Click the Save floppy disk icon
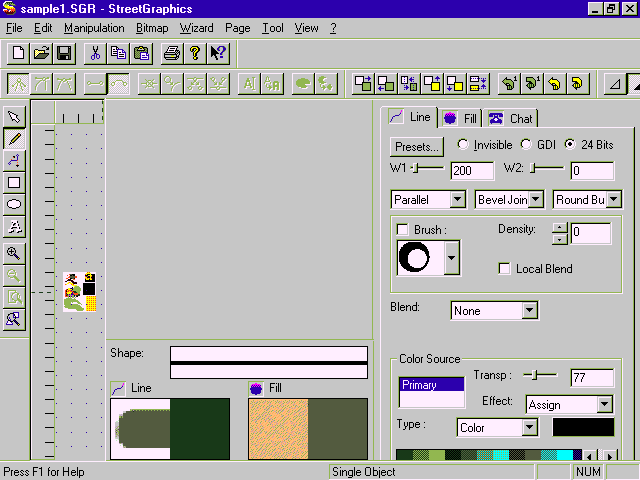Screen dimensions: 640x480 [64, 53]
